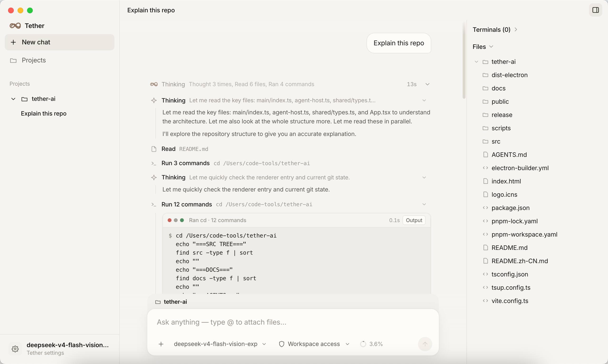Click the Projects folder icon in sidebar nav
The image size is (608, 364).
13,60
